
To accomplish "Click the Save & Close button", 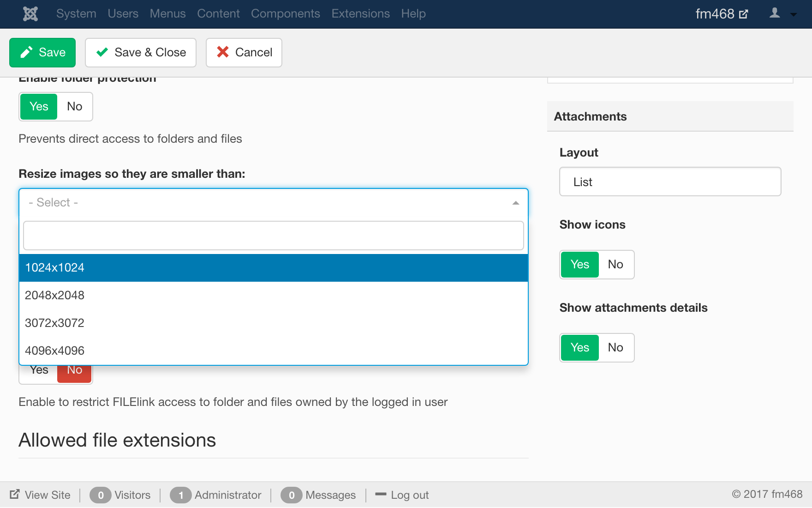I will [x=141, y=53].
